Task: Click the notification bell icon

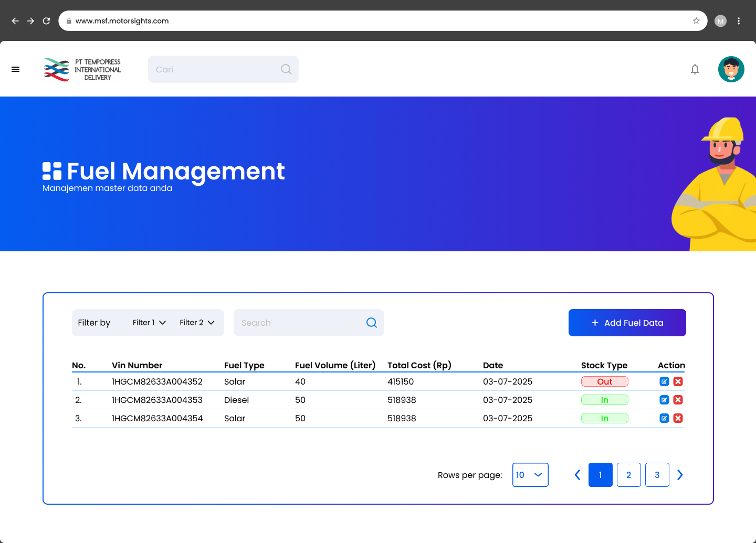Action: (x=695, y=69)
